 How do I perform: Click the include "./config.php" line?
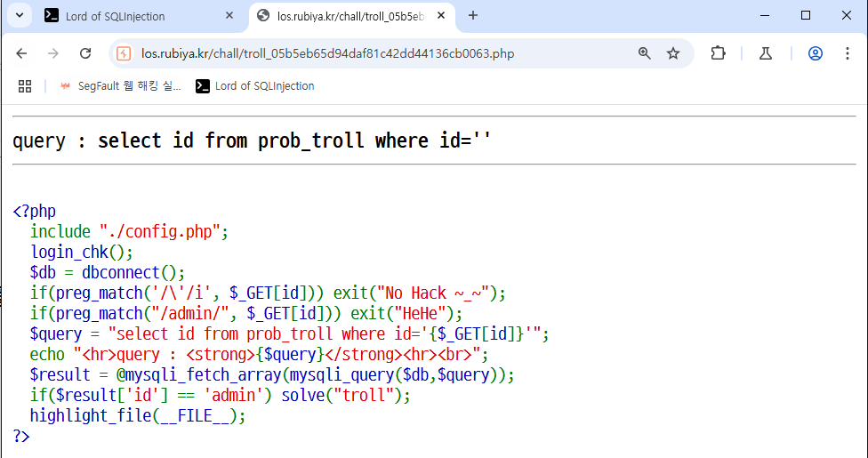coord(129,231)
